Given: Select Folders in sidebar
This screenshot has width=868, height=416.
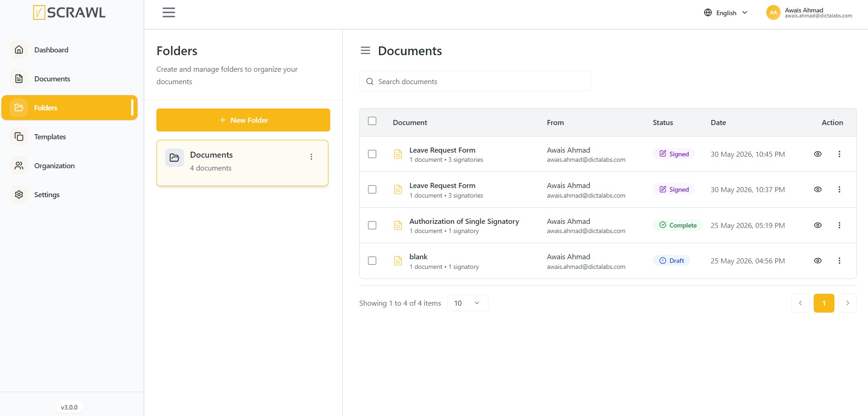Looking at the screenshot, I should click(69, 108).
